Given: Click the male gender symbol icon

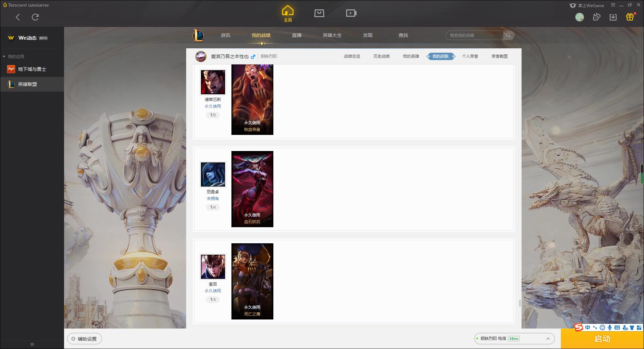Looking at the screenshot, I should (253, 56).
